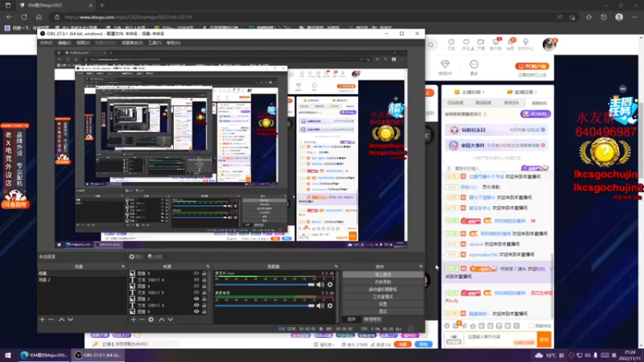
Task: Move the selected source down with the down arrow in Sources panel
Action: click(x=170, y=319)
